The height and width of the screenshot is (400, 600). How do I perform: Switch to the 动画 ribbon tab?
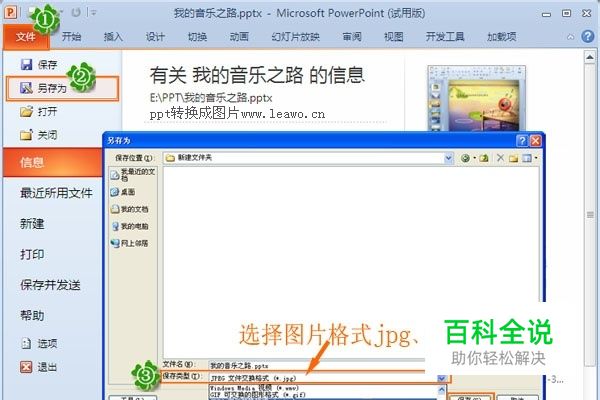pyautogui.click(x=239, y=37)
